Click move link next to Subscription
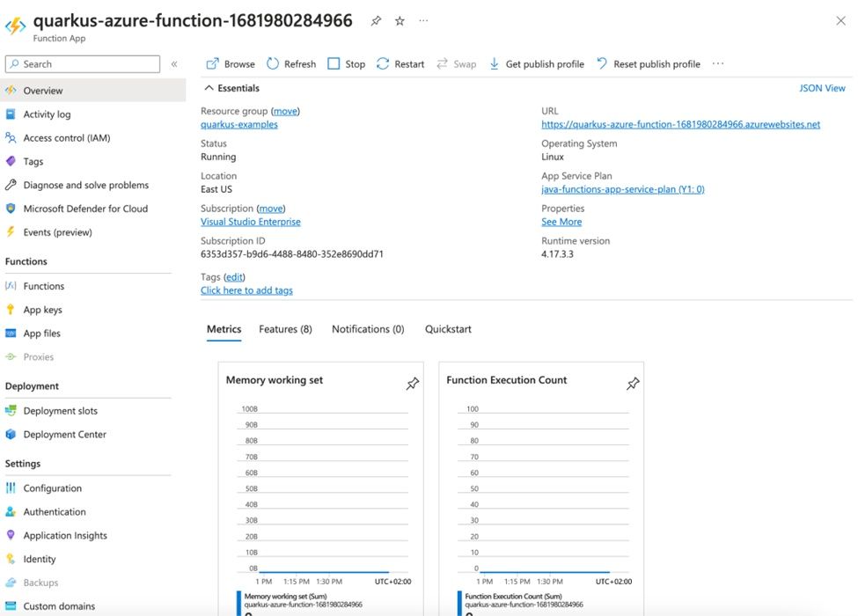Viewport: 858px width, 616px height. coord(271,209)
